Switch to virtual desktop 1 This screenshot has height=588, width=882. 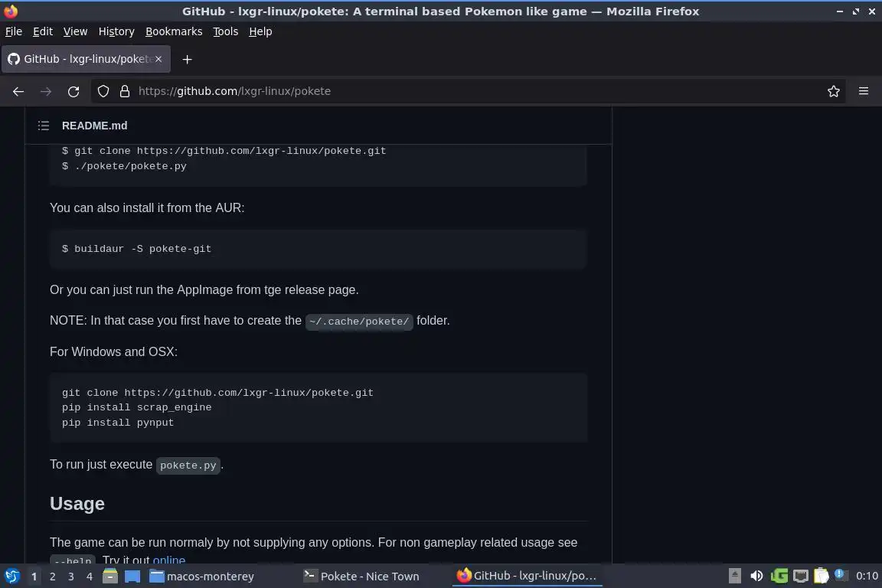[34, 577]
